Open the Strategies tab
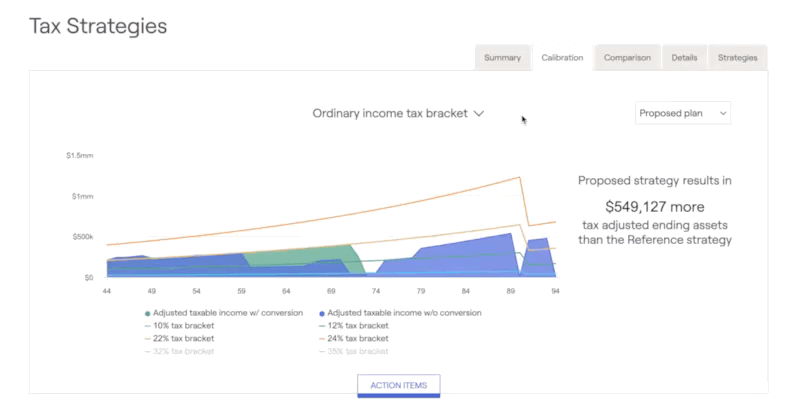 click(737, 58)
